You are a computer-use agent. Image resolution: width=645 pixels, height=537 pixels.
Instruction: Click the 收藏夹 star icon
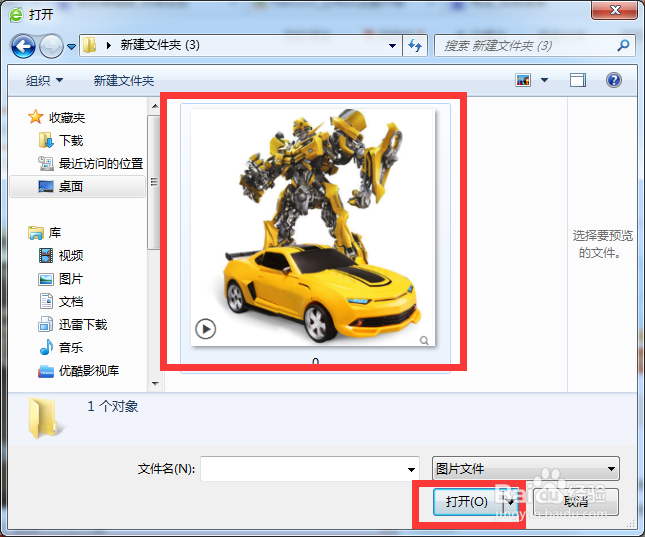click(x=36, y=117)
